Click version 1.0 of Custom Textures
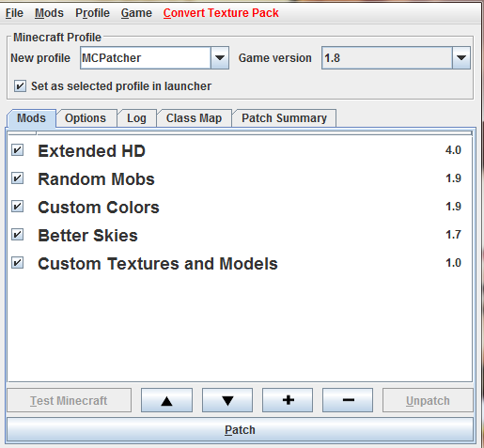 point(453,263)
